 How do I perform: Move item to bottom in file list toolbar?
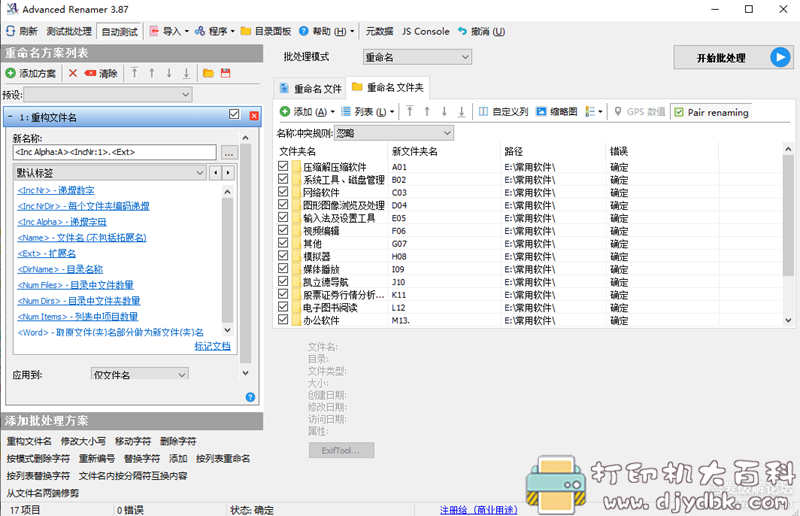(462, 111)
